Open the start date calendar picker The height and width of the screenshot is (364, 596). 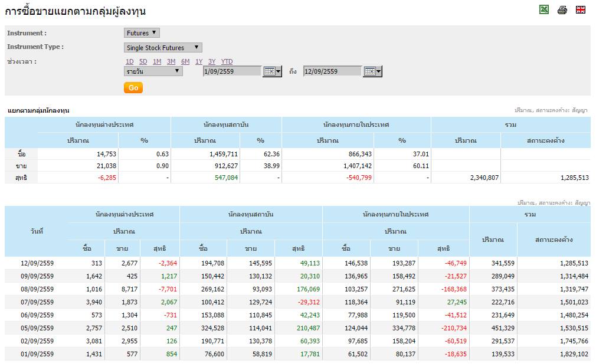tap(272, 71)
